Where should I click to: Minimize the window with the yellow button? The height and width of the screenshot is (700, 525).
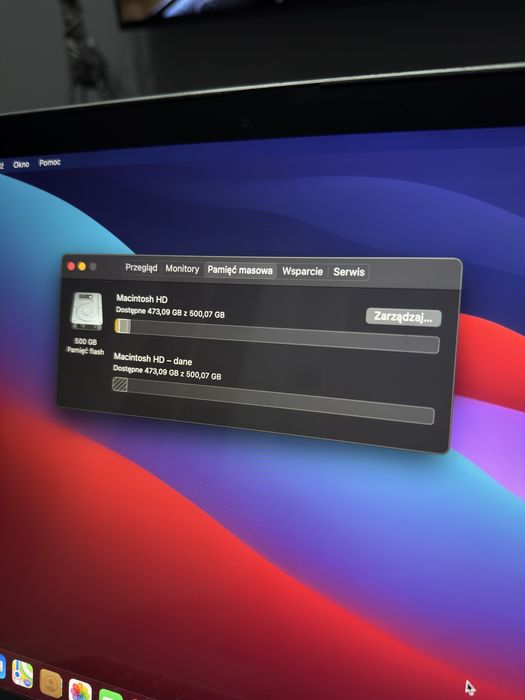(x=82, y=267)
